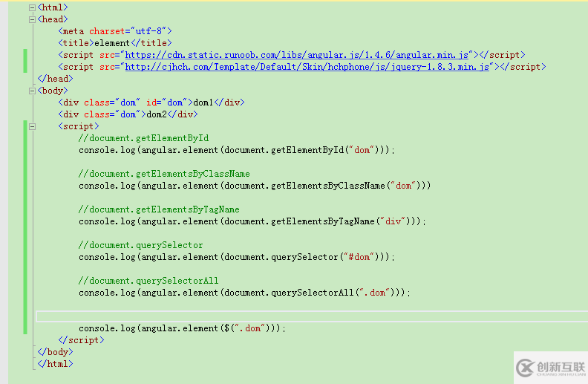Click the getElementById("dom") console.log line
Viewport: 588px width, 384px height.
click(237, 150)
